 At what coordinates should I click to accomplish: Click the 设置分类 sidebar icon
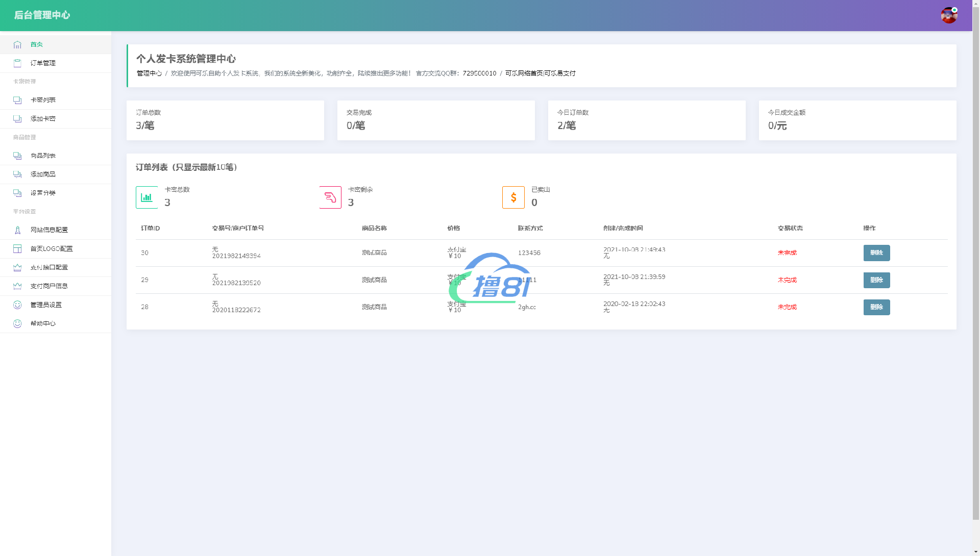(x=18, y=193)
